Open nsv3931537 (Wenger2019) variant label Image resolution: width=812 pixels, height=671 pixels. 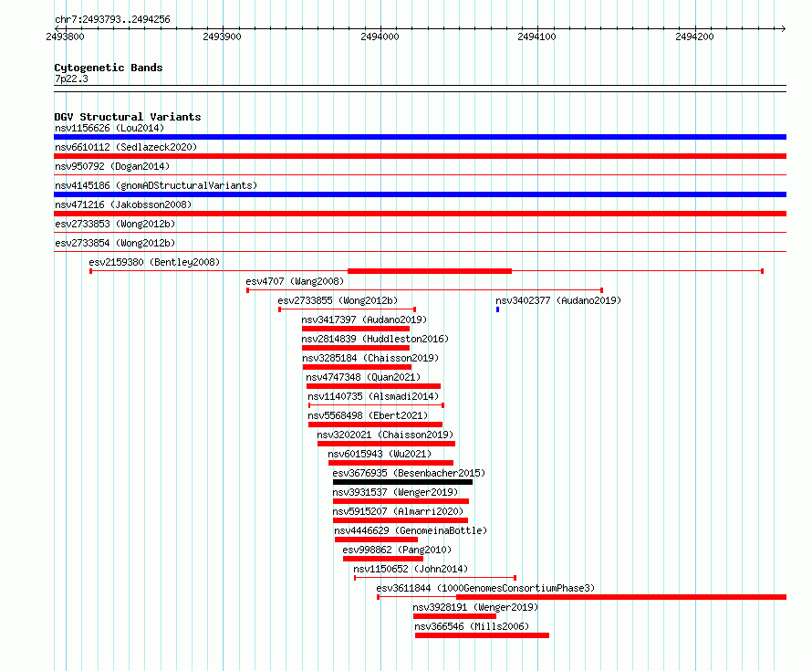point(395,492)
